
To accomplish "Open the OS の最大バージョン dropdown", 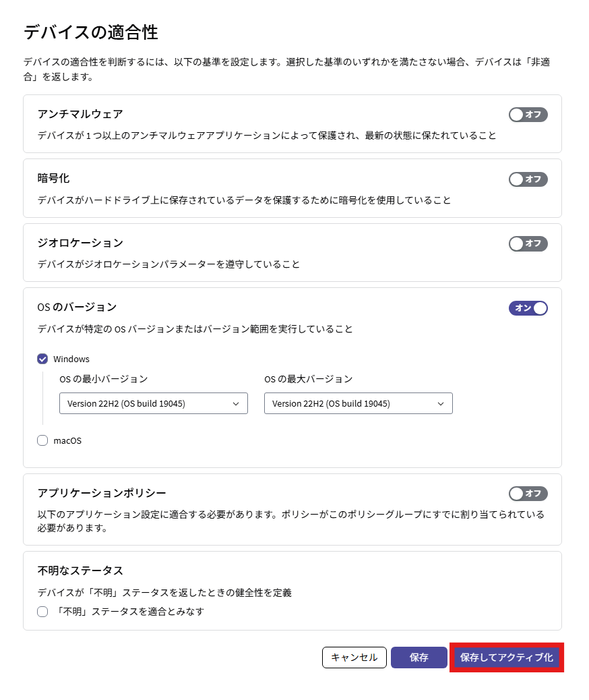I will click(x=359, y=403).
